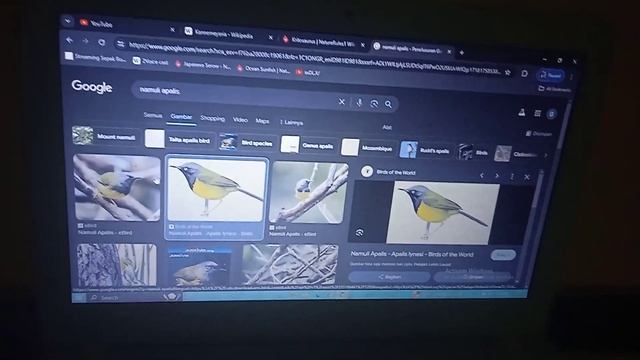Select the Rudd's apalis suggestion chip
This screenshot has height=360, width=640.
coord(425,150)
